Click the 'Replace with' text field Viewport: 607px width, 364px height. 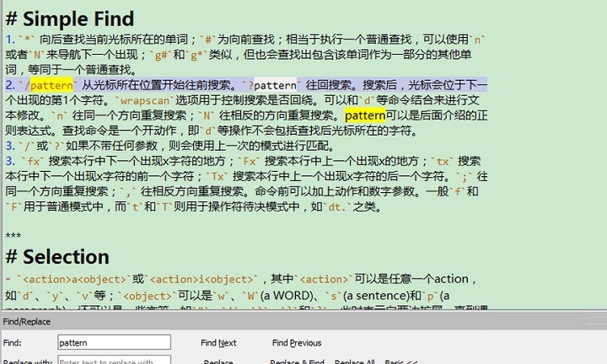point(113,361)
